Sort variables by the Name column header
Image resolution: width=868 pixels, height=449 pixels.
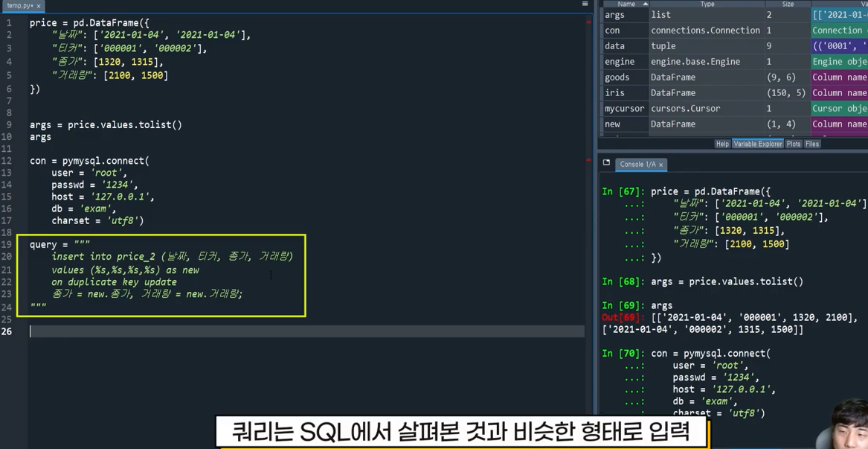[626, 4]
